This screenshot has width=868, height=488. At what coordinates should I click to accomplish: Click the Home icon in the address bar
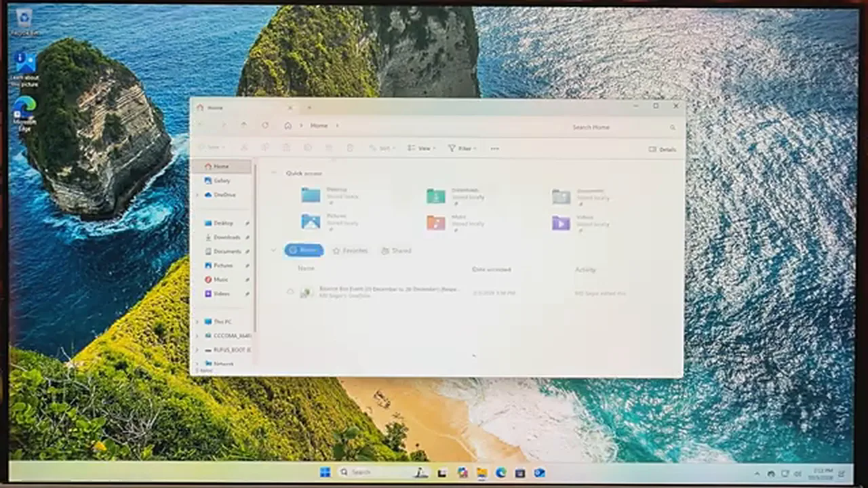[x=288, y=125]
